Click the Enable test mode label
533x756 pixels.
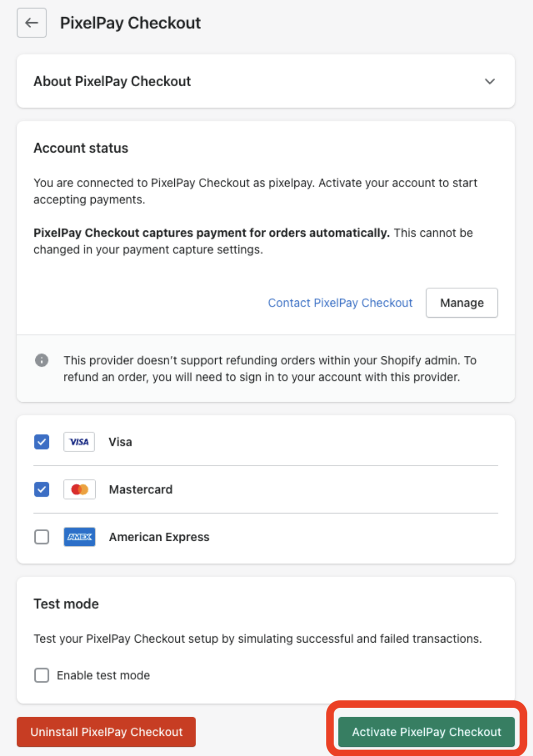click(103, 675)
